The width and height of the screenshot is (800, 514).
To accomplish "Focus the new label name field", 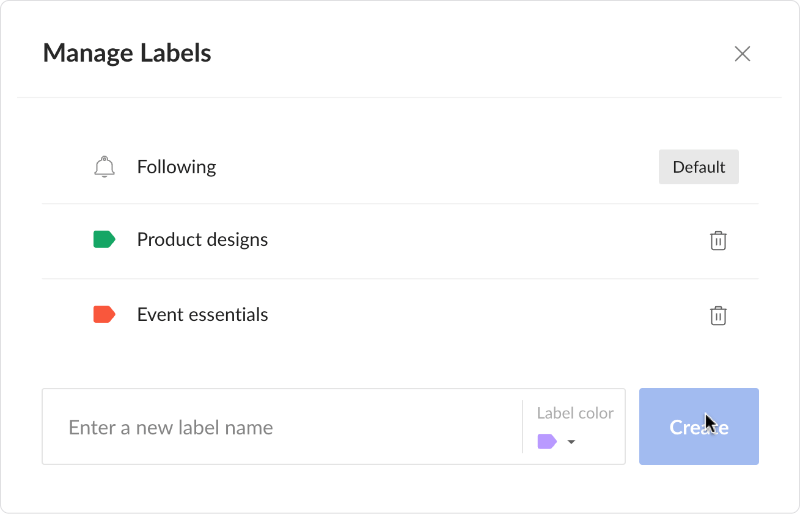I will pos(280,427).
